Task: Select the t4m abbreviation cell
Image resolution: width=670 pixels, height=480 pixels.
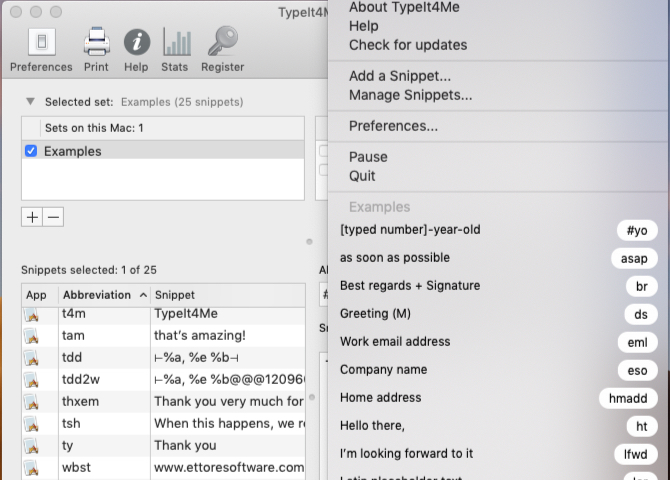Action: (104, 314)
